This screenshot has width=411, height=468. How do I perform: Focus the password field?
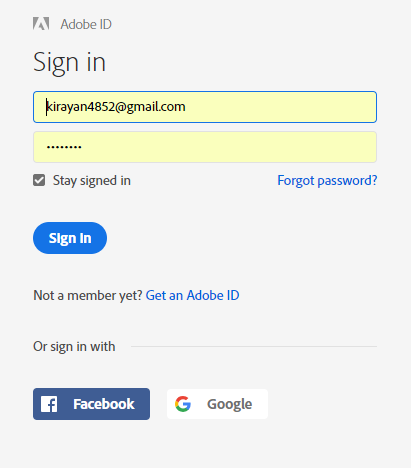click(205, 147)
